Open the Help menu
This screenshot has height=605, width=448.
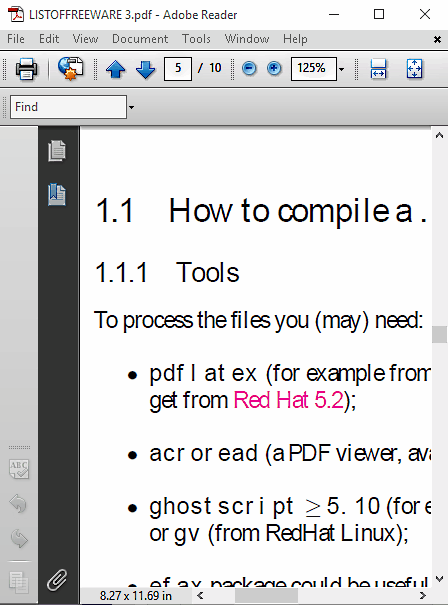tap(295, 39)
